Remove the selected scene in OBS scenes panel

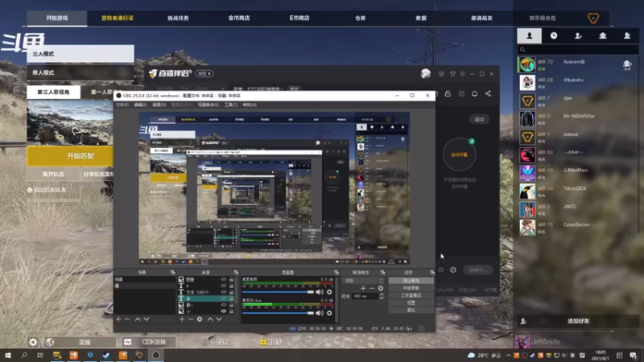point(127,319)
